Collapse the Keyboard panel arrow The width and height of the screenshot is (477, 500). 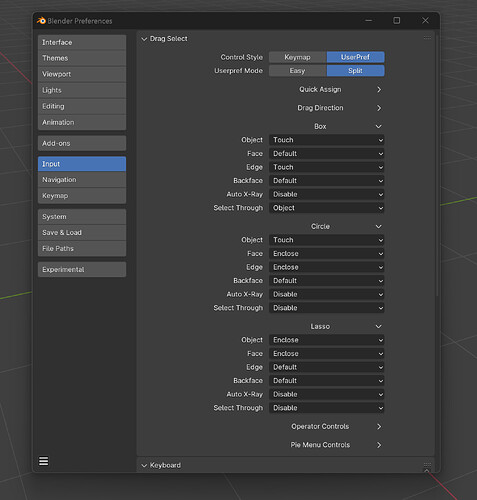[x=144, y=465]
